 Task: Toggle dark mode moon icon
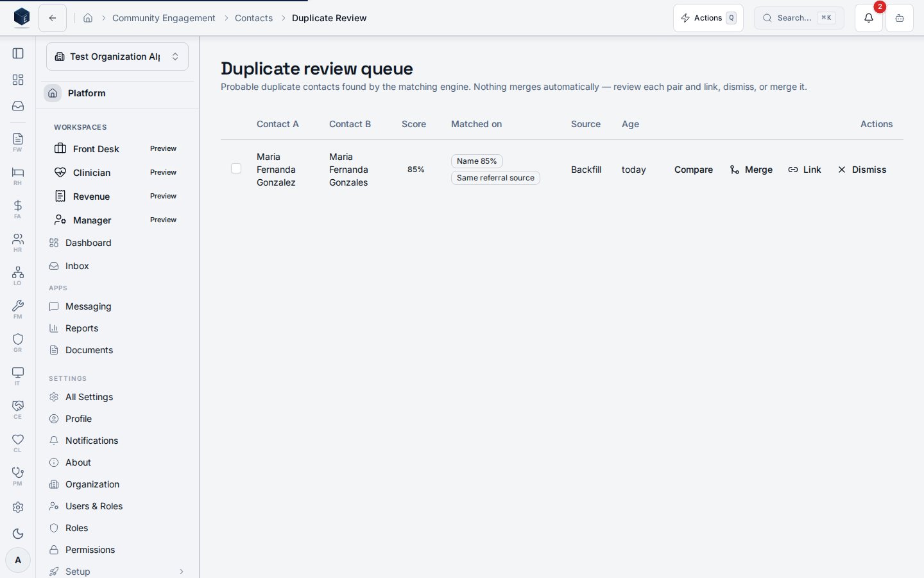click(x=18, y=534)
